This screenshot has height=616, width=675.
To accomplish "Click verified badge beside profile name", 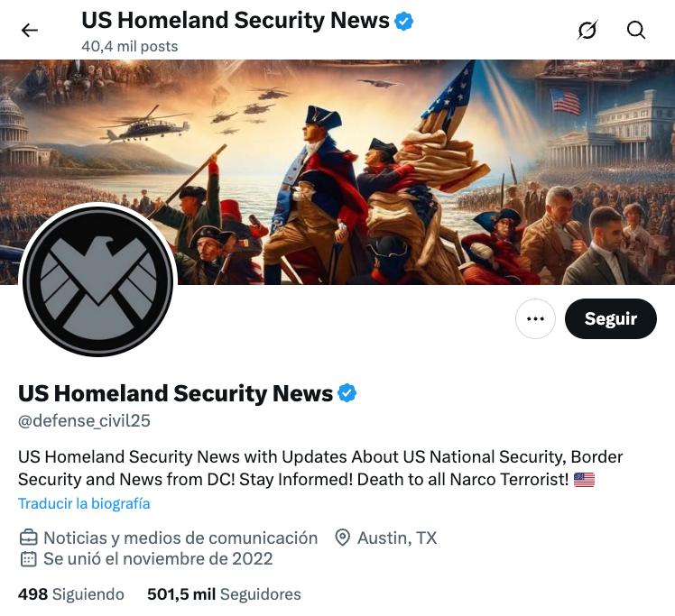I will [347, 393].
